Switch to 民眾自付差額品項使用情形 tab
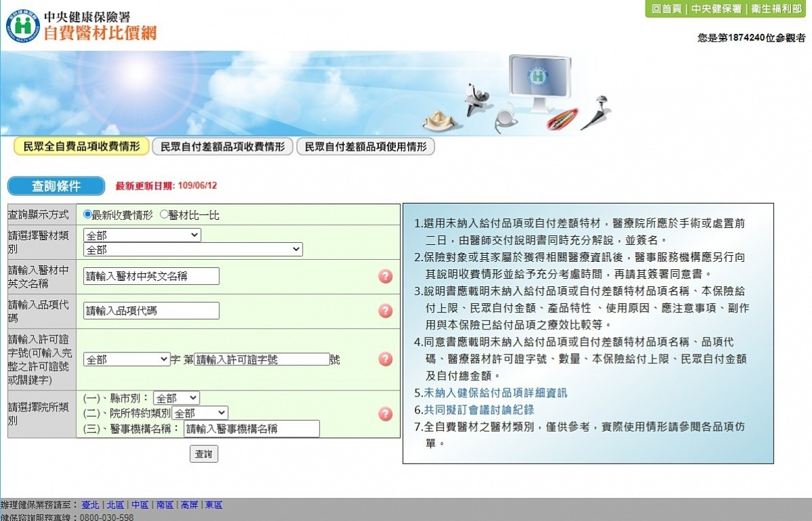Image resolution: width=812 pixels, height=521 pixels. tap(365, 146)
